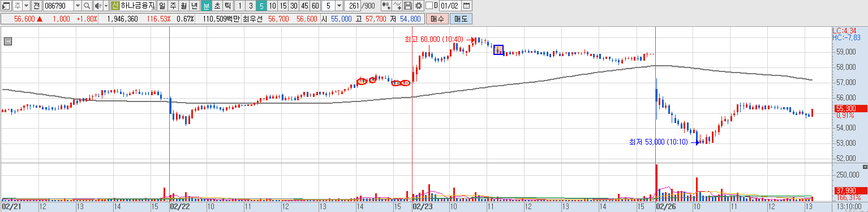Choose the 60-minute interval button
Image resolution: width=868 pixels, height=212 pixels.
pos(315,6)
